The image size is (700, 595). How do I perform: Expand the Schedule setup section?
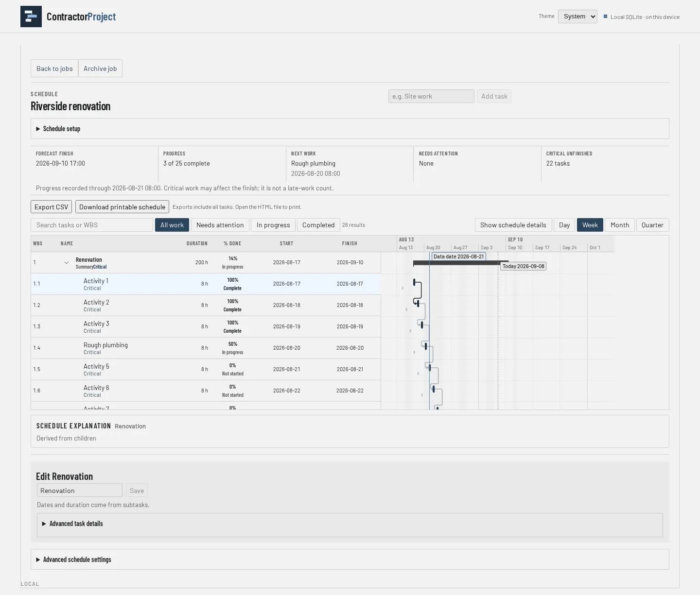(350, 129)
